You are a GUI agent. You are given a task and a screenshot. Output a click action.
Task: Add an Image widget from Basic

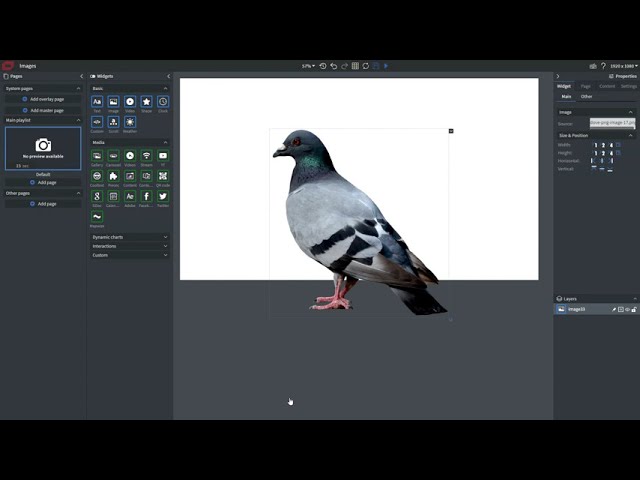113,102
